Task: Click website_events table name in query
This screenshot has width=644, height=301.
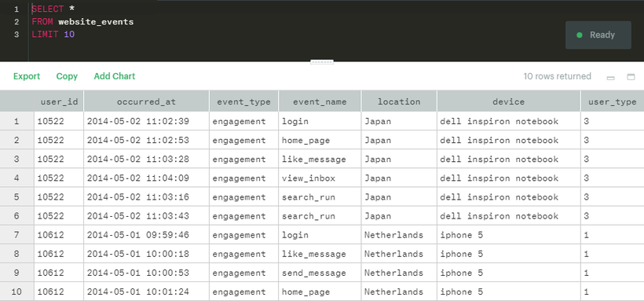Action: [x=96, y=22]
